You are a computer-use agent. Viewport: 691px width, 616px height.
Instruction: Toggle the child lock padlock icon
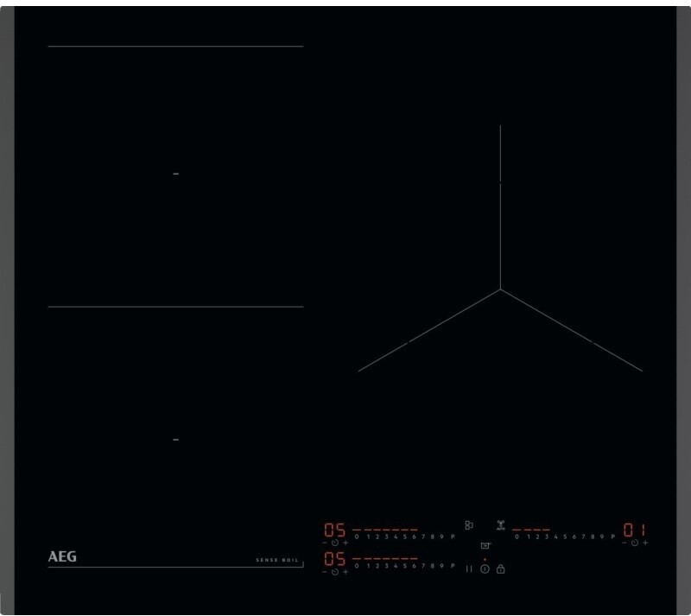[500, 568]
